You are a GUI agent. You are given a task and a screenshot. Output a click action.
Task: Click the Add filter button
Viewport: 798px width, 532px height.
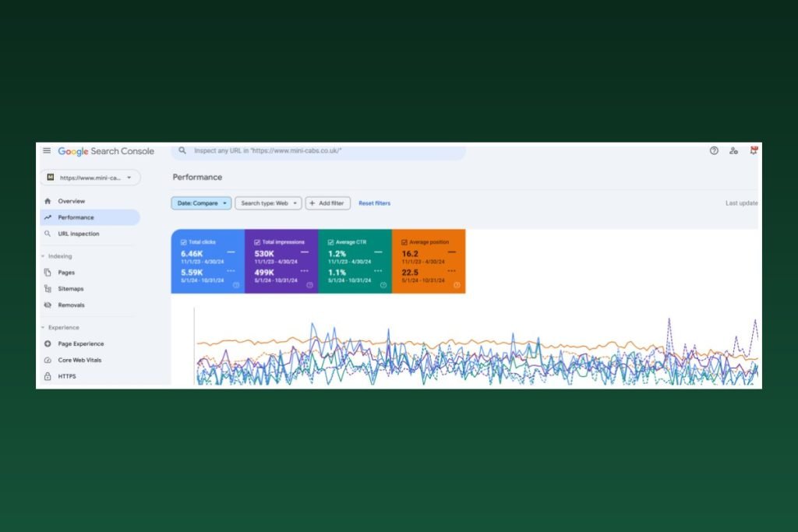[x=328, y=203]
